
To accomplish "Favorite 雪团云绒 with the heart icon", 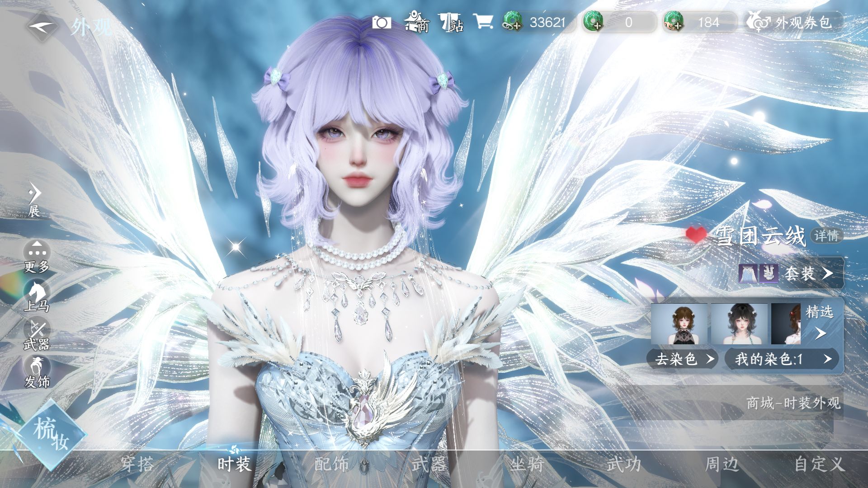I will (696, 235).
